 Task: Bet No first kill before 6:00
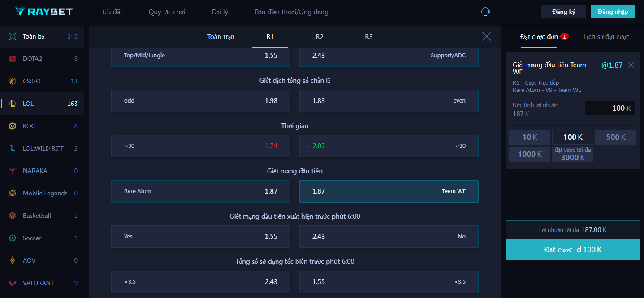click(x=389, y=237)
